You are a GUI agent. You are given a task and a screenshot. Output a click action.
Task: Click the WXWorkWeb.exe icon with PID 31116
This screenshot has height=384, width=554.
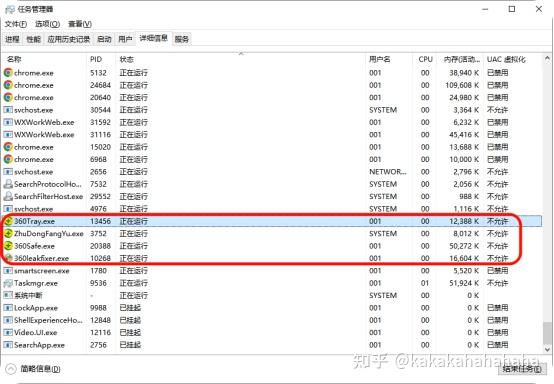8,135
